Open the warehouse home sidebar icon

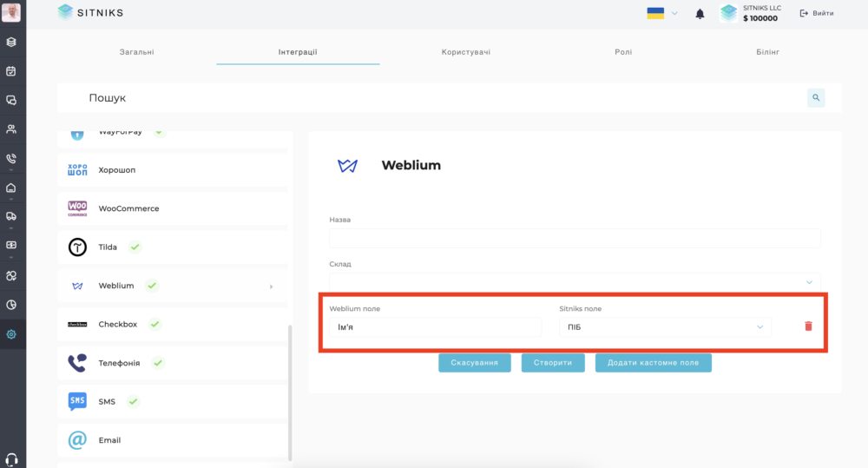coord(11,188)
